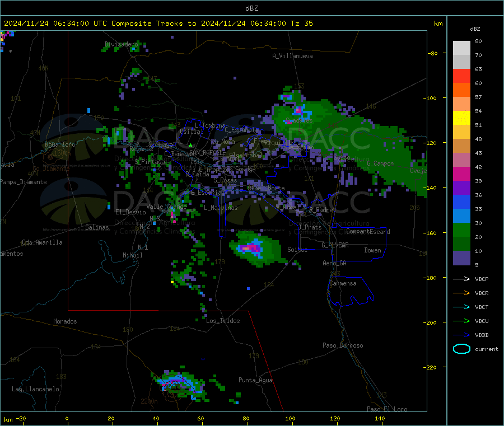Click the 'km' unit label at bottom left
The width and height of the screenshot is (504, 426).
tap(8, 420)
